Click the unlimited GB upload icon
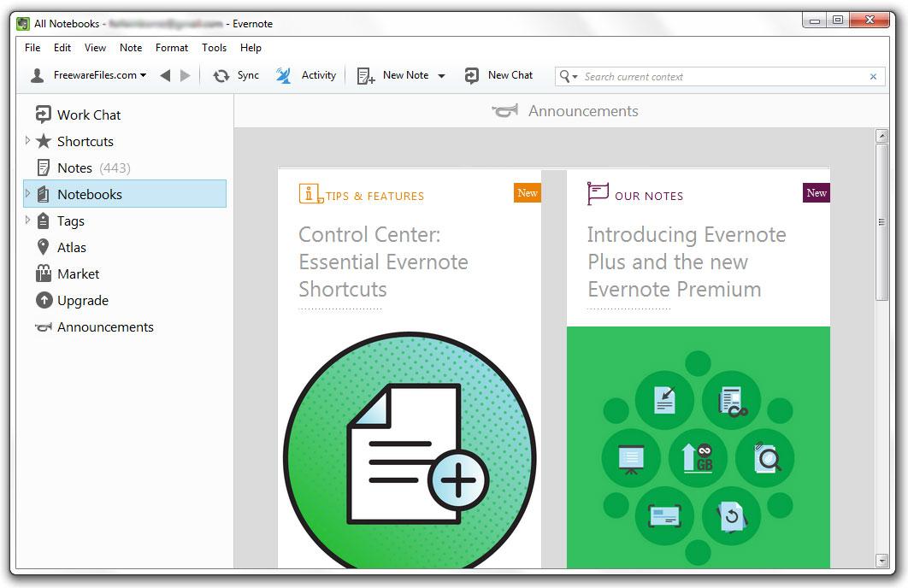 [698, 458]
